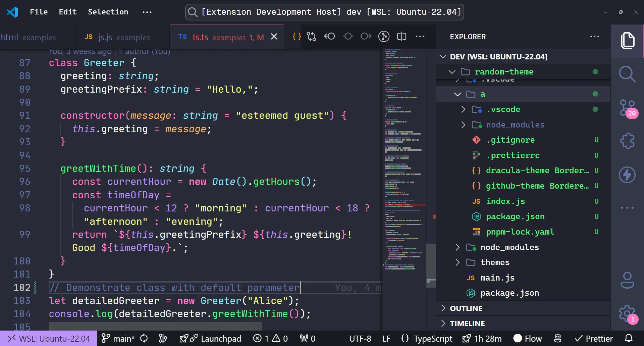The image size is (644, 346).
Task: Expand the OUTLINE section
Action: (523, 308)
